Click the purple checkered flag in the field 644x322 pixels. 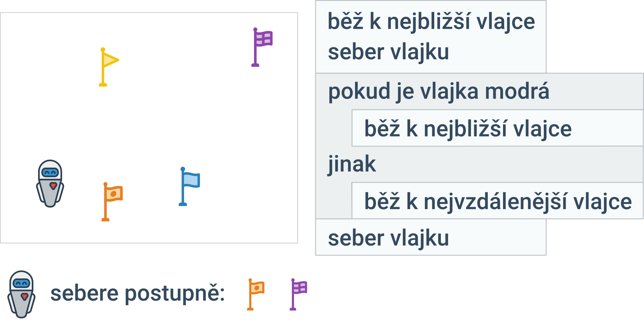pyautogui.click(x=262, y=47)
